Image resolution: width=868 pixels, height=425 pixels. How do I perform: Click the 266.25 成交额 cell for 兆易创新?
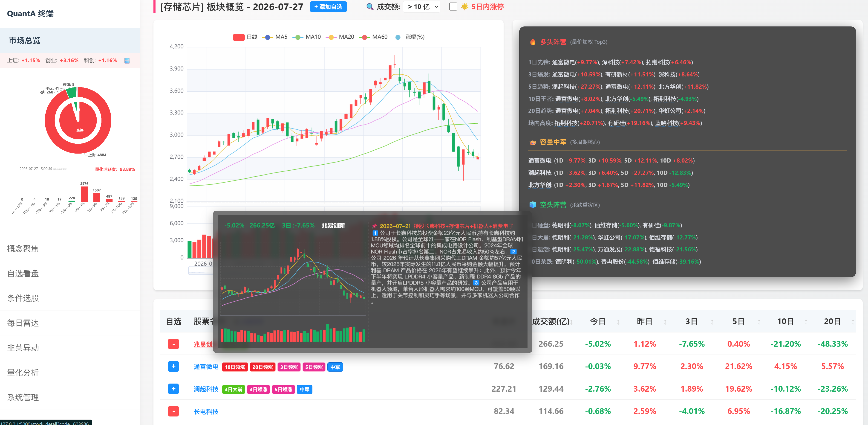[551, 344]
